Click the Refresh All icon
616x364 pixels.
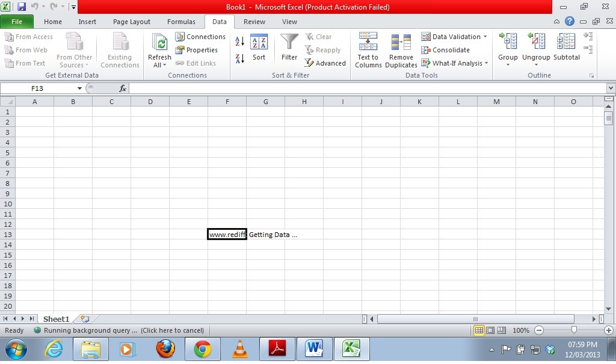click(x=159, y=43)
